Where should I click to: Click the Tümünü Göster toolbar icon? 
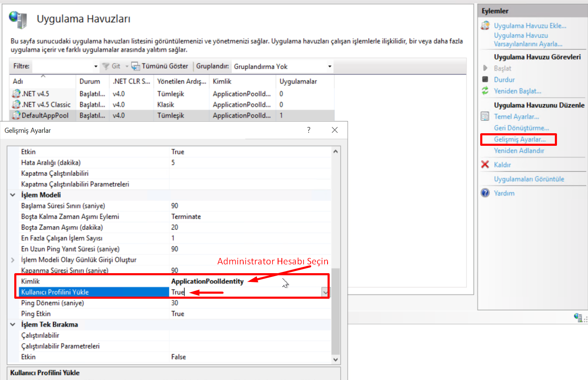135,66
